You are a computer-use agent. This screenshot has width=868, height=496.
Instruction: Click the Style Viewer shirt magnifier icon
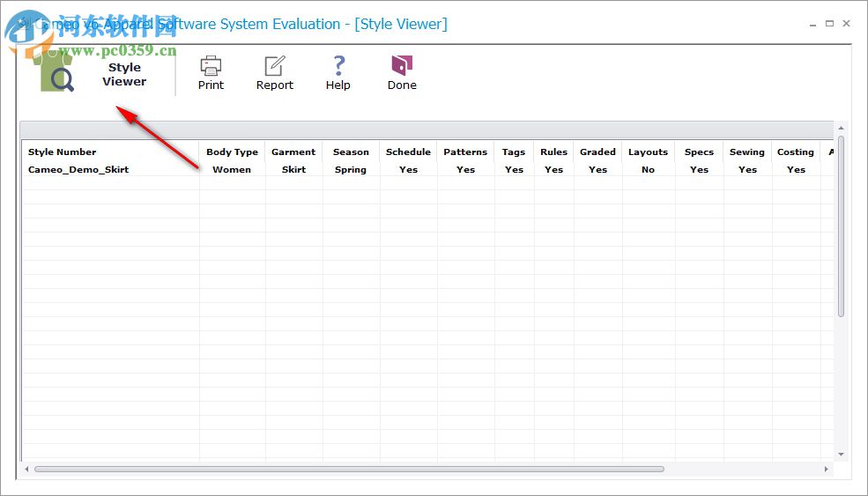(x=53, y=70)
